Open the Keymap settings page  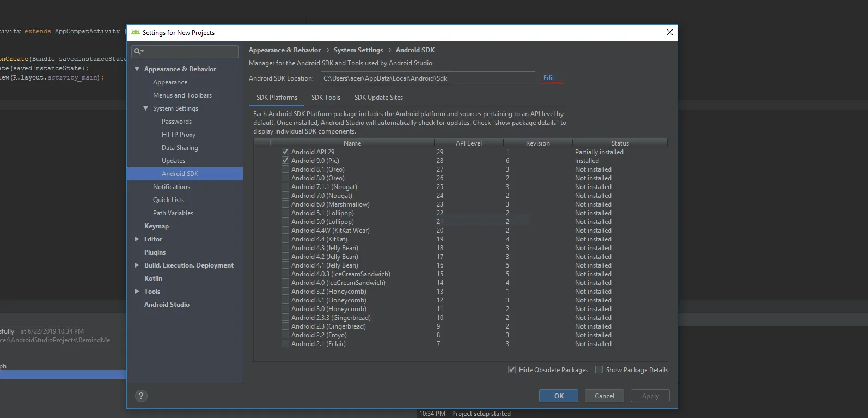click(156, 226)
